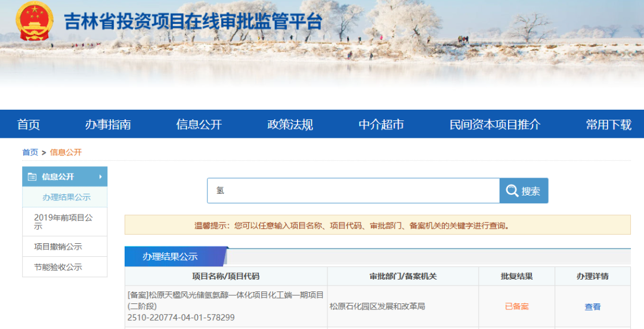Click the project name 松原天楹风光储氢氨醇一体化项目
Screen dimensions: 644x329
coord(225,300)
